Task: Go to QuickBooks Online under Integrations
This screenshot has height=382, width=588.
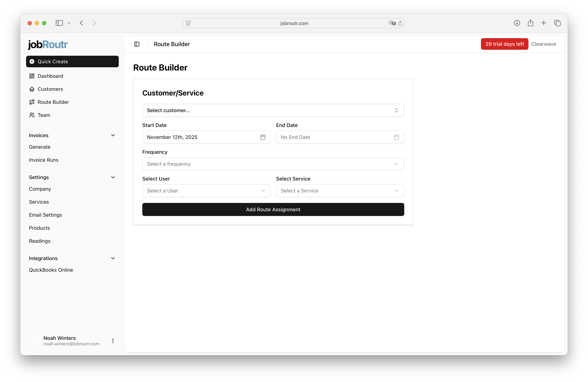Action: tap(51, 270)
